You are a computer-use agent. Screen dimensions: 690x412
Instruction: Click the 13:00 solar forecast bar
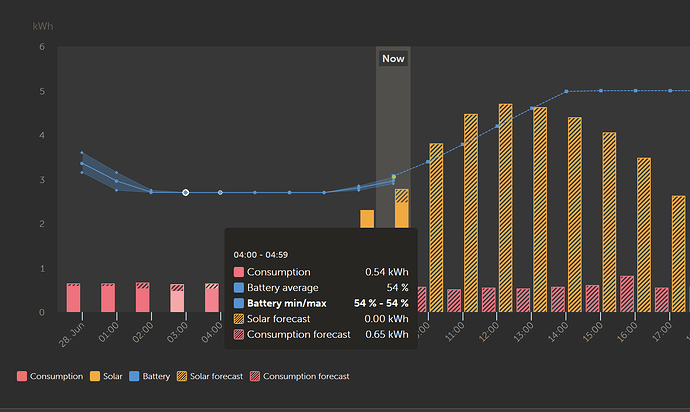pos(540,210)
